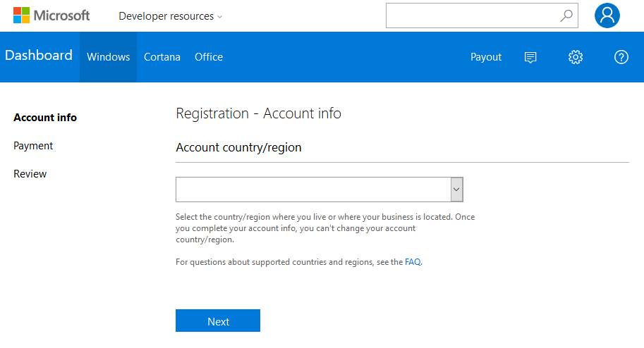Click the feedback speech bubble icon
The width and height of the screenshot is (644, 348).
point(530,57)
